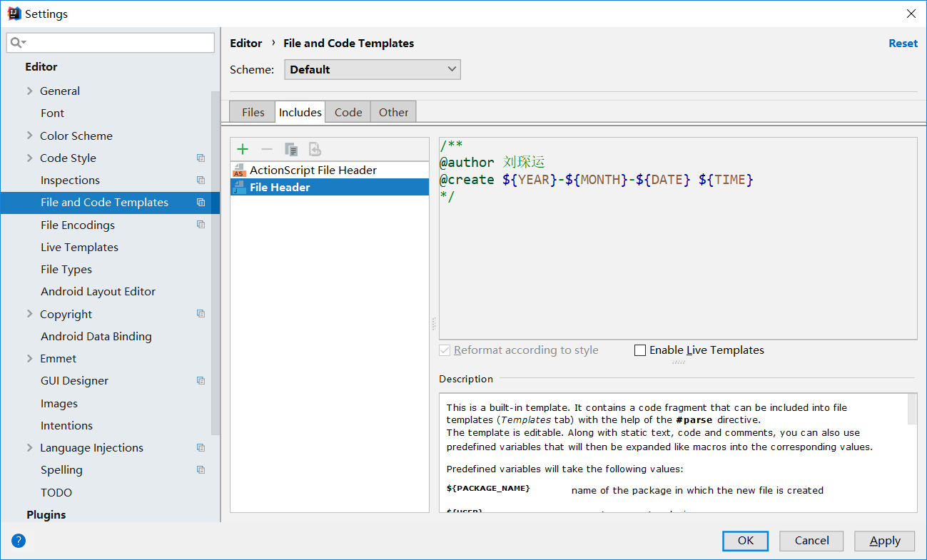Click the Copy Template toolbar icon
927x560 pixels.
(291, 149)
